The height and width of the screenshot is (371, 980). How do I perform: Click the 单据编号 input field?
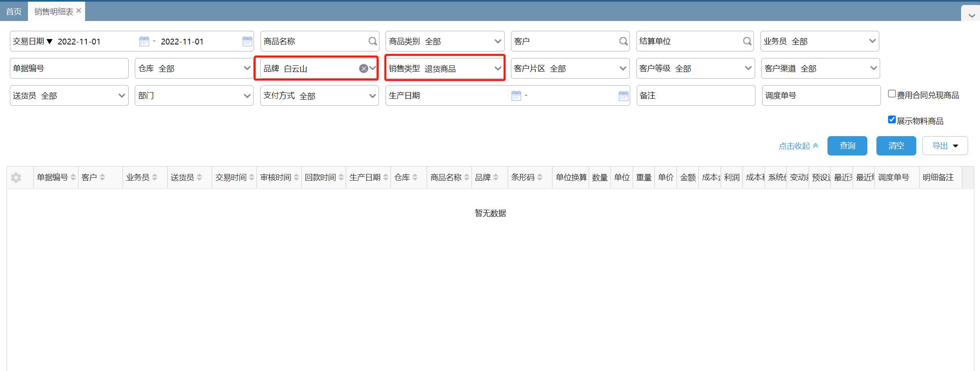(69, 68)
